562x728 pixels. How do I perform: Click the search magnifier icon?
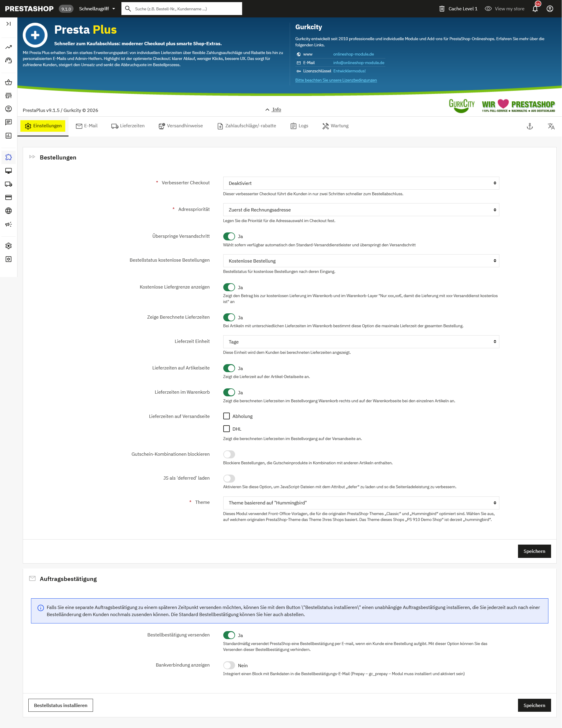coord(128,9)
